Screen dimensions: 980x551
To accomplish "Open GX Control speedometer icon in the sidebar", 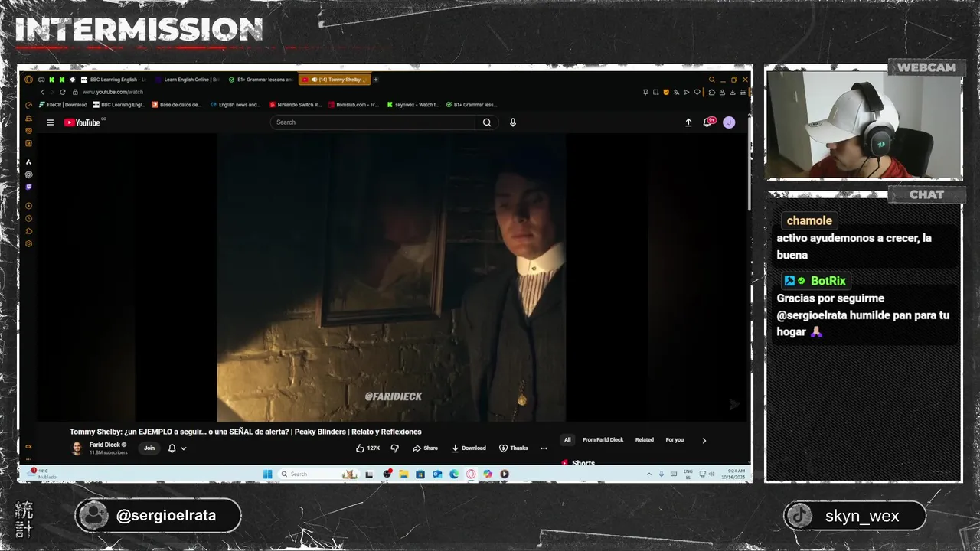I will pyautogui.click(x=28, y=105).
